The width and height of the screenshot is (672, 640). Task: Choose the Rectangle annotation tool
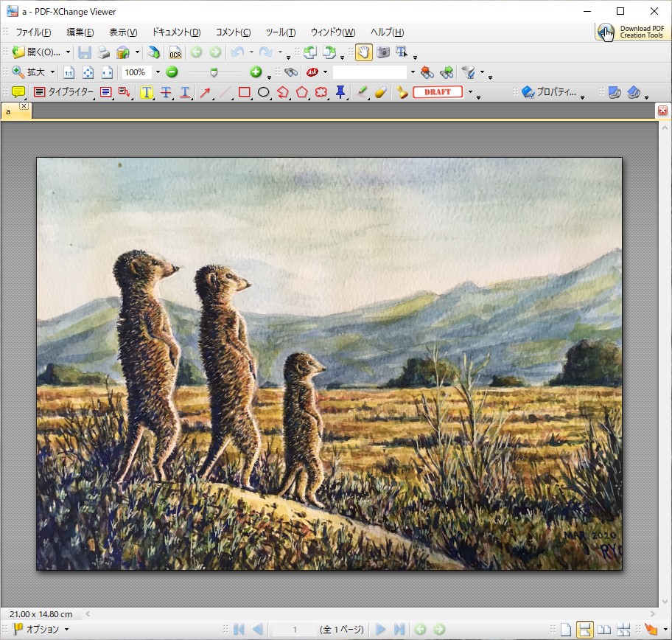[244, 92]
